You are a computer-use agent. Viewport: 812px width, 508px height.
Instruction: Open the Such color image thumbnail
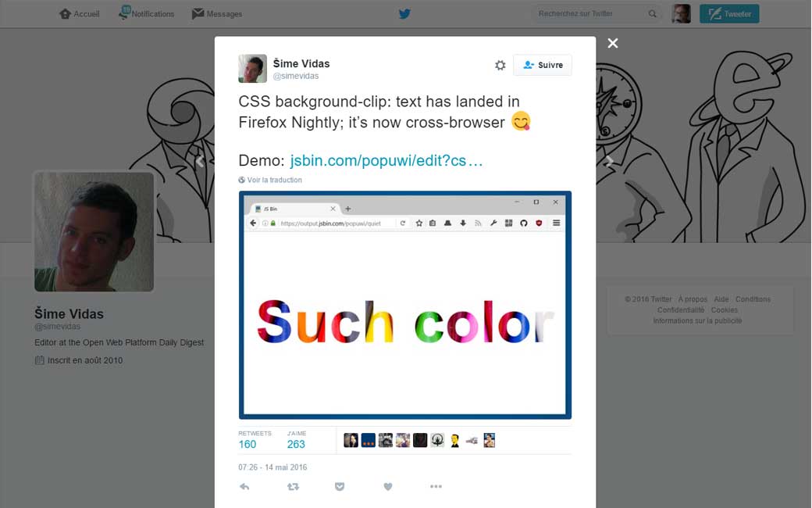point(404,305)
